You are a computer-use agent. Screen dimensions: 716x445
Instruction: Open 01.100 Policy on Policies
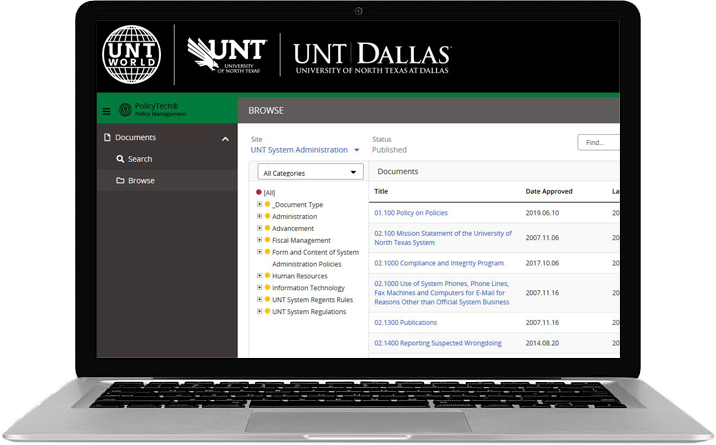coord(411,213)
